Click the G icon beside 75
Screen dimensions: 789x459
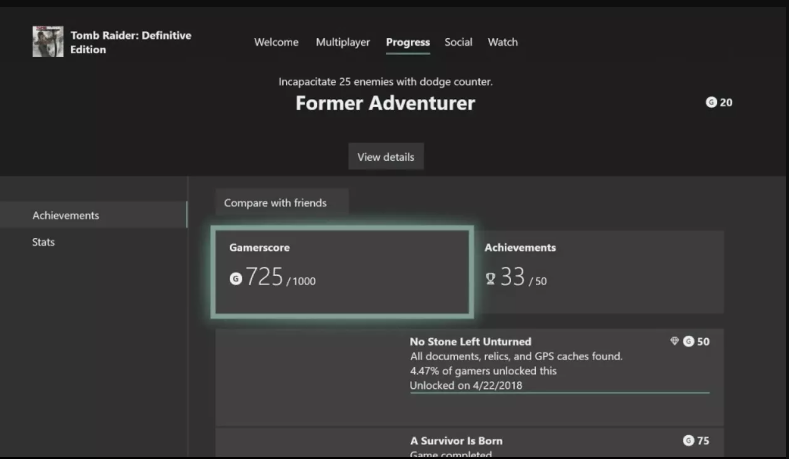coord(689,440)
